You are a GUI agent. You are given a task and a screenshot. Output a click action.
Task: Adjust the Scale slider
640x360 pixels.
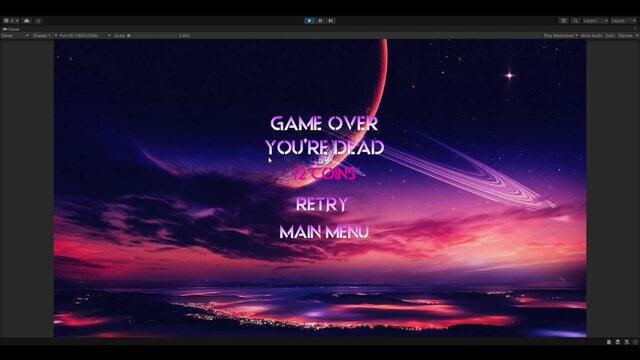point(151,36)
